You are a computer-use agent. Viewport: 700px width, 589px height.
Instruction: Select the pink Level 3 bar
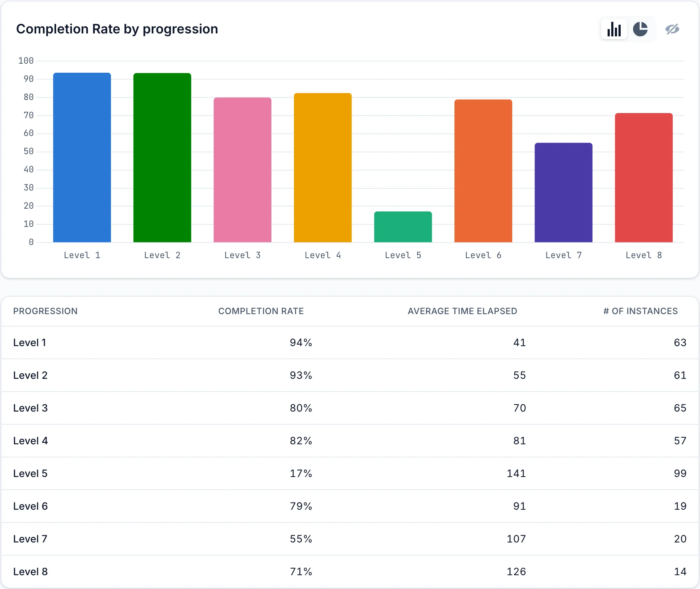(x=242, y=170)
